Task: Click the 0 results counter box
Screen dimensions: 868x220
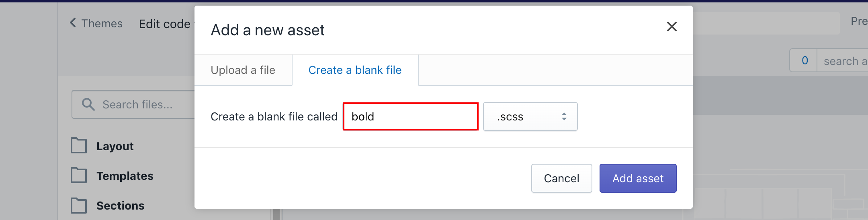Action: (804, 61)
